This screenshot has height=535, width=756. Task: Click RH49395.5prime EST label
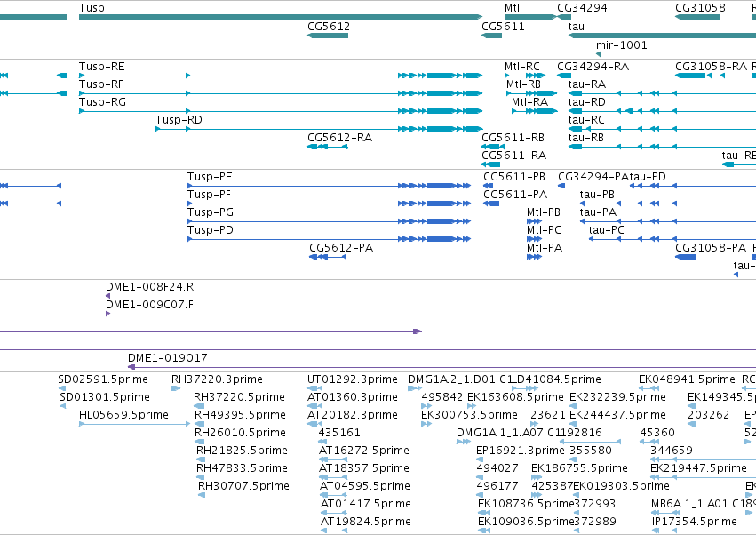[x=240, y=415]
